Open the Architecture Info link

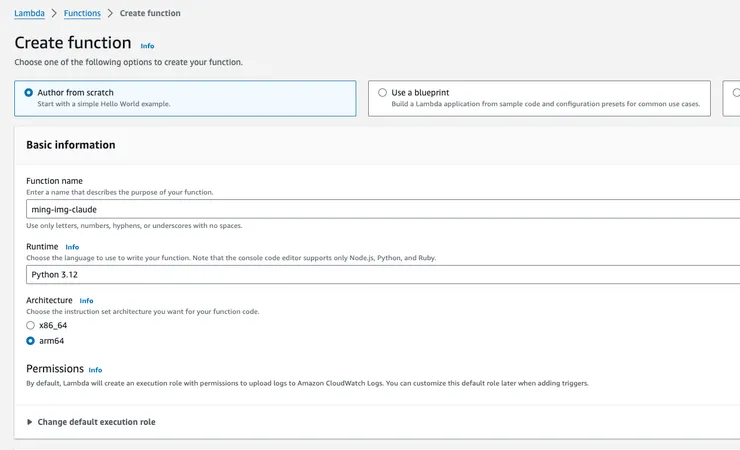pos(86,300)
